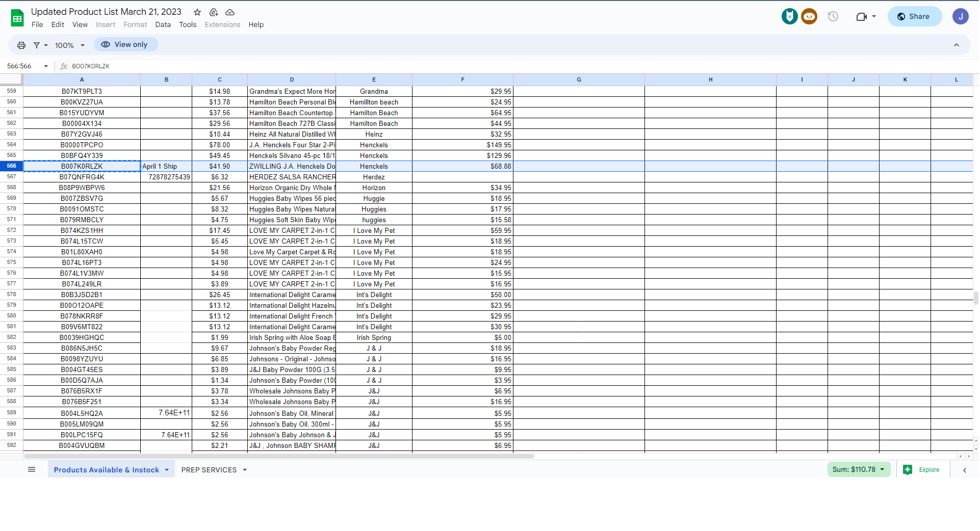Click the Herdez brand cell
Viewport: 980px width, 531px height.
coord(374,177)
